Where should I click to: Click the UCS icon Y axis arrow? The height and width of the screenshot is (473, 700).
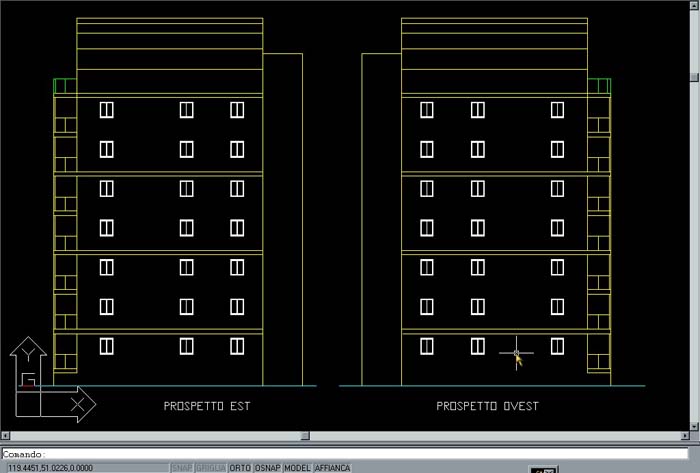point(27,351)
